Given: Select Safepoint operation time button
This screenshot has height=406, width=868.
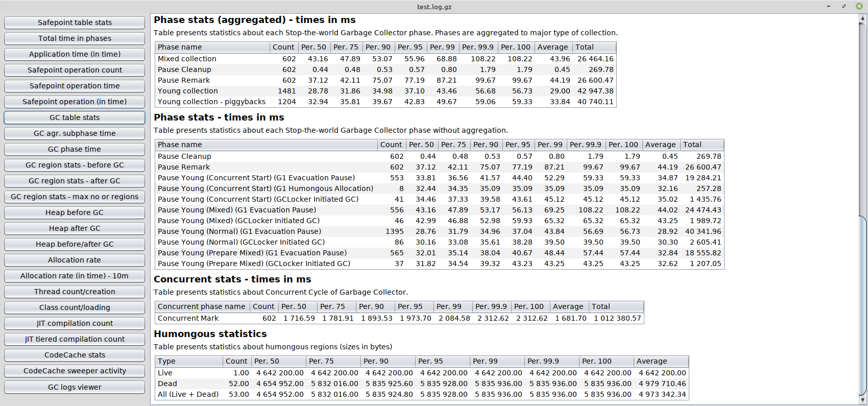Looking at the screenshot, I should [75, 86].
